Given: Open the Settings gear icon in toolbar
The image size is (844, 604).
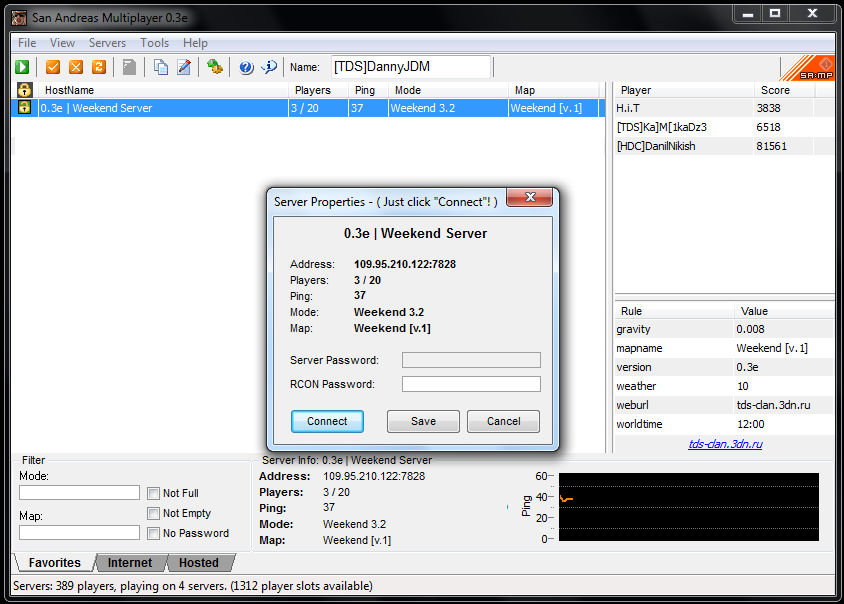Looking at the screenshot, I should pyautogui.click(x=215, y=67).
